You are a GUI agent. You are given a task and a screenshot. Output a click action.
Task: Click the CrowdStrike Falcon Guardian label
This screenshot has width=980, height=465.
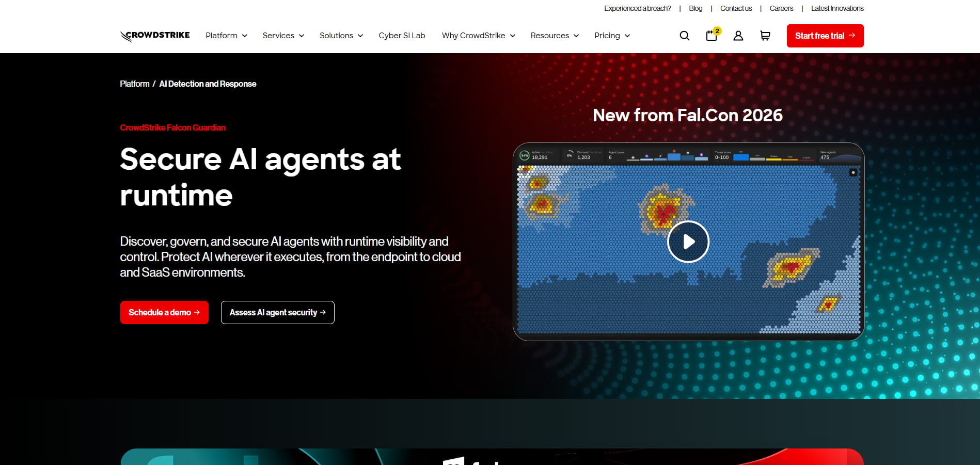(x=172, y=127)
